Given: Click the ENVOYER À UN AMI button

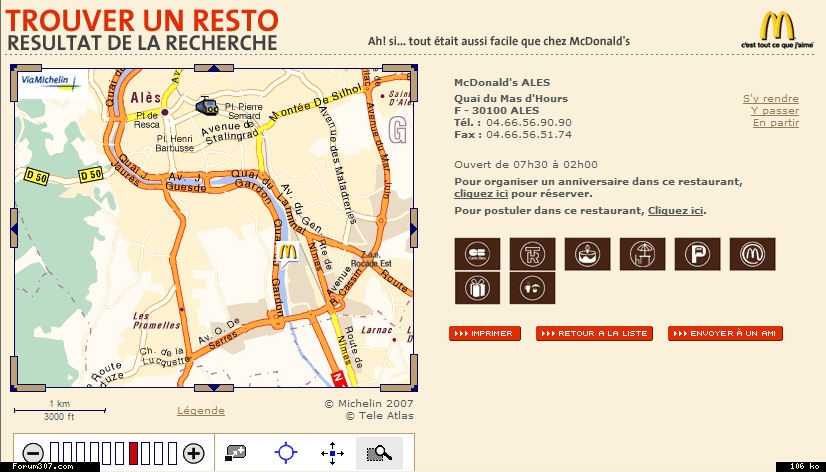Looking at the screenshot, I should point(725,333).
